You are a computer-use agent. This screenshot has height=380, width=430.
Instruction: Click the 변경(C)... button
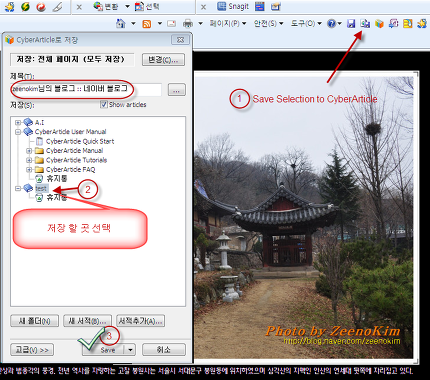pyautogui.click(x=163, y=60)
